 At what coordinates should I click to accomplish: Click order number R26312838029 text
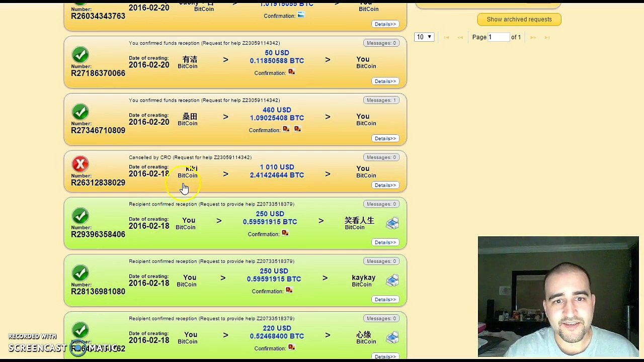point(98,183)
